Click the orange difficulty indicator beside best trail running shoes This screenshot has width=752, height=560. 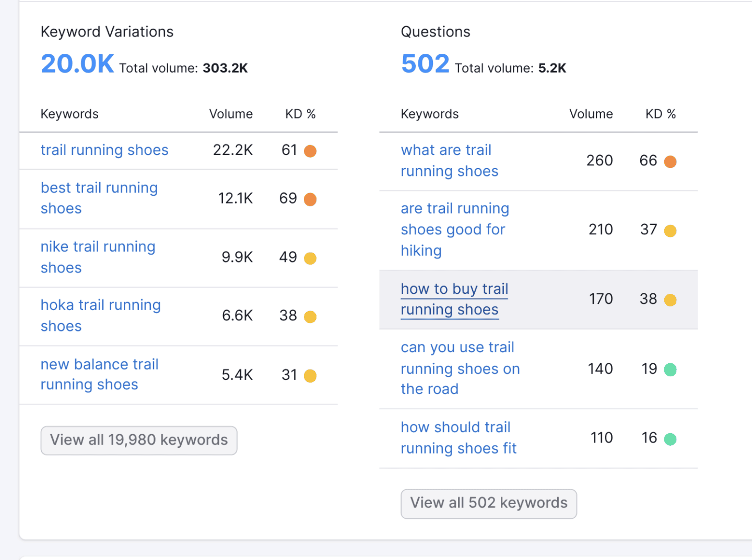(x=311, y=199)
